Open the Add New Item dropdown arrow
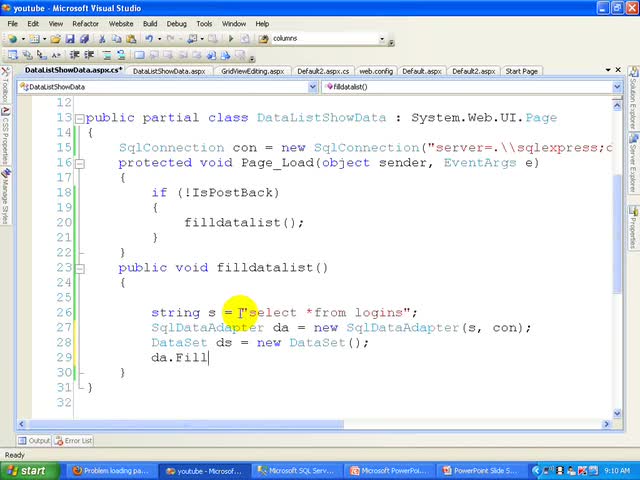640x480 pixels. click(x=44, y=39)
